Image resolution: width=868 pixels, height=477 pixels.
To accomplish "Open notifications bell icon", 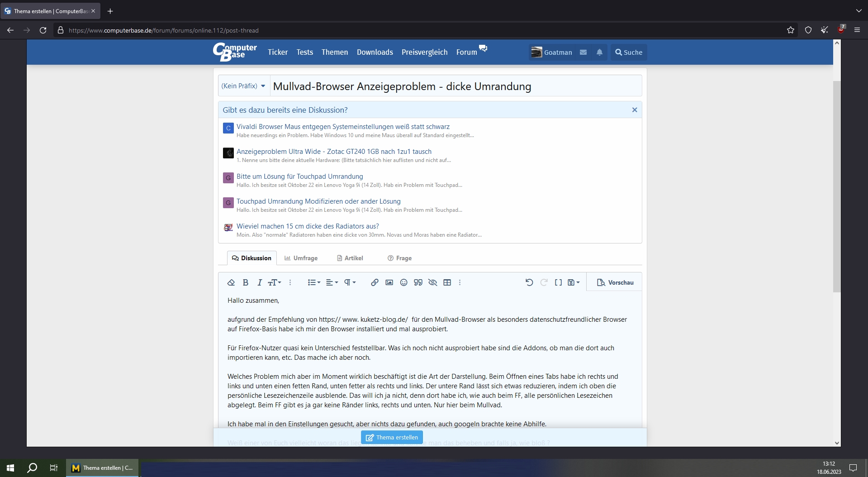I will (x=599, y=52).
